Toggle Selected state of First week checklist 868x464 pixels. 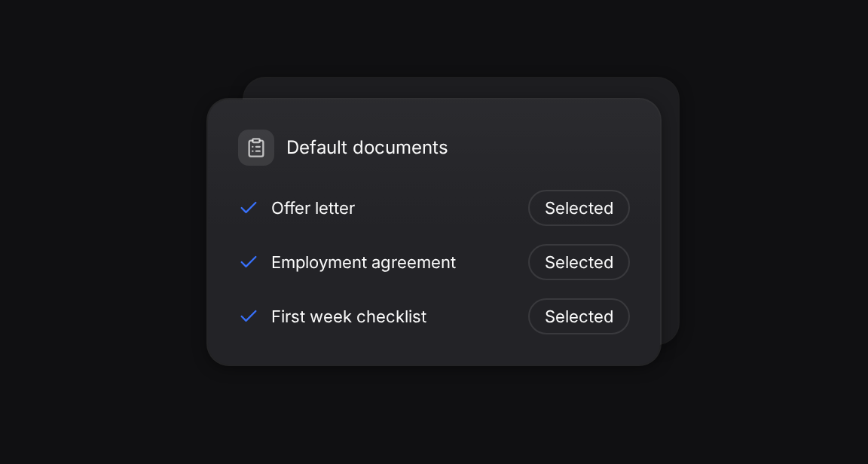579,316
